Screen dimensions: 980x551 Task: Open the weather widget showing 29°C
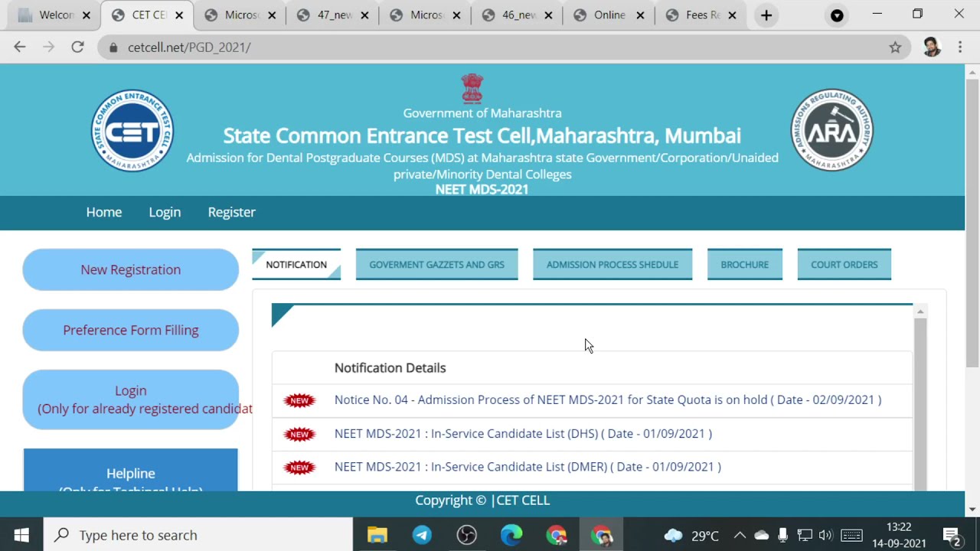(x=692, y=535)
